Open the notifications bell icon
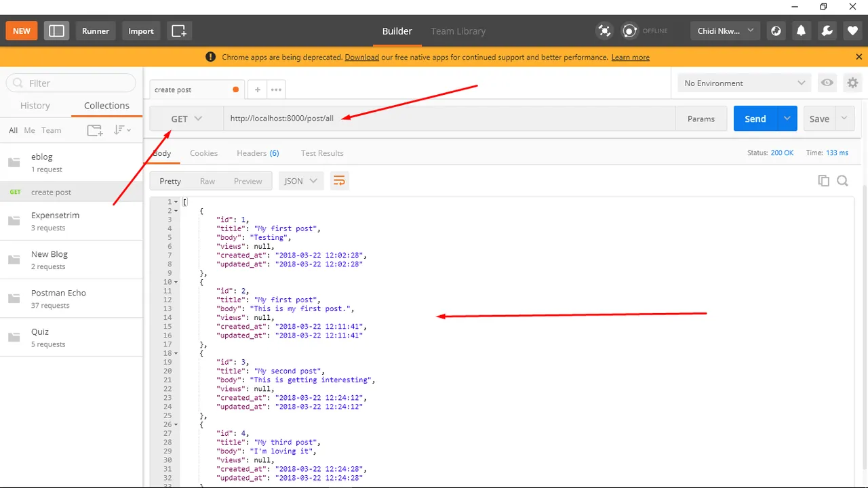Screen dimensions: 868x488 coord(802,31)
